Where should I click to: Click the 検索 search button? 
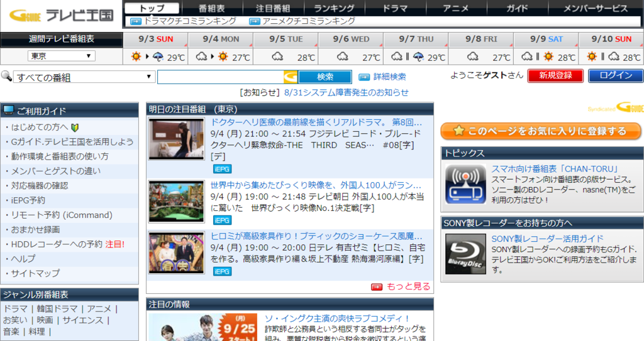click(x=325, y=77)
